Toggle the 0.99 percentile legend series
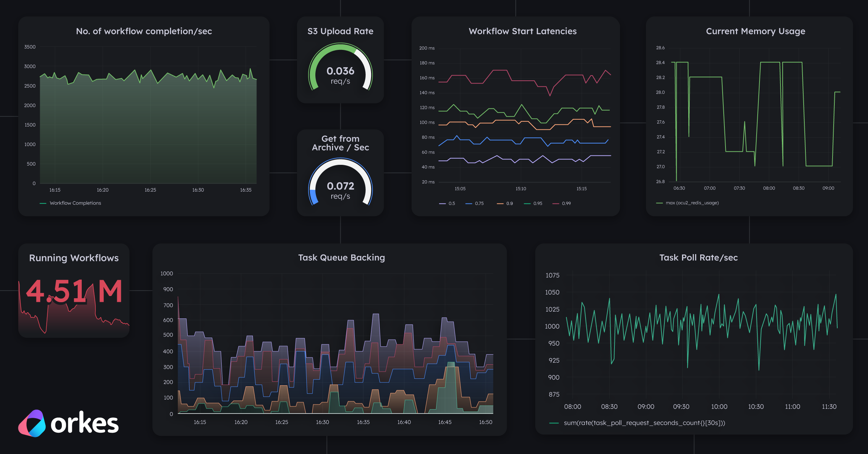Screen dimensions: 868x454 [566, 204]
